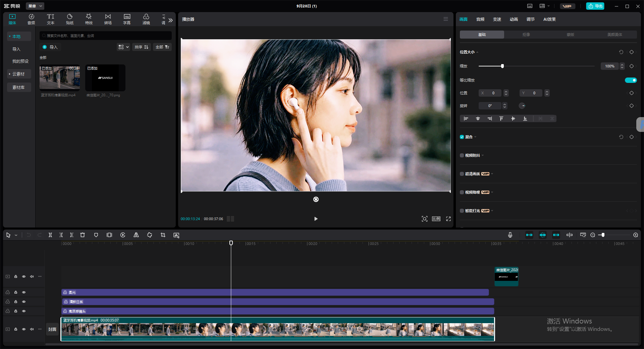
Task: Switch to the 变速 speed tab
Action: pyautogui.click(x=497, y=19)
